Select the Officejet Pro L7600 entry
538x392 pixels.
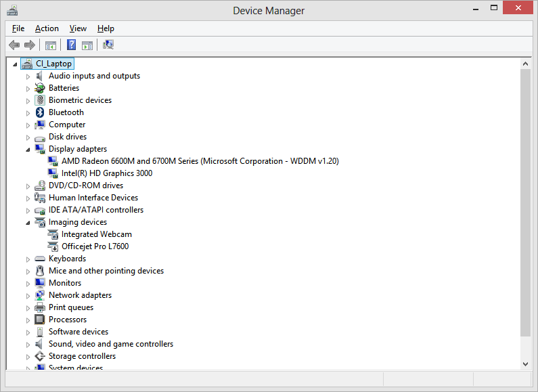point(95,246)
